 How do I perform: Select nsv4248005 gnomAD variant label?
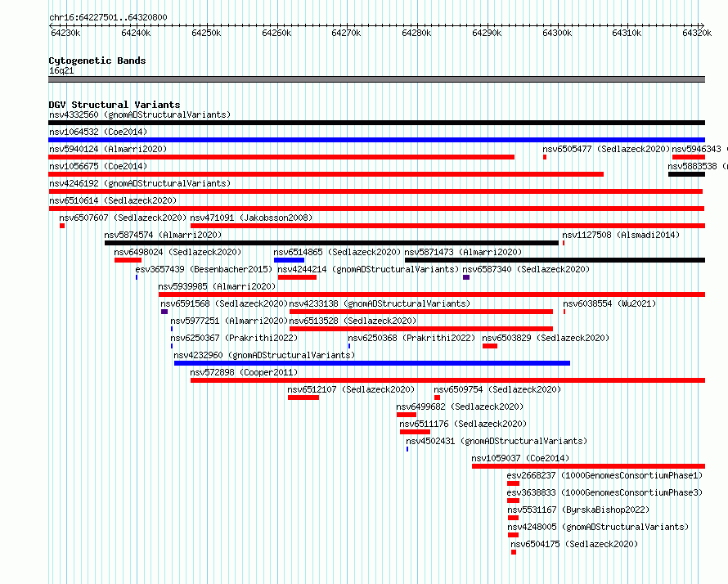pyautogui.click(x=598, y=527)
